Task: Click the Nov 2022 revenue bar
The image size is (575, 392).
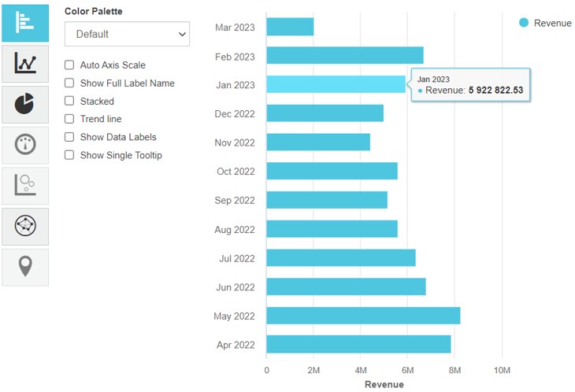Action: (x=318, y=142)
